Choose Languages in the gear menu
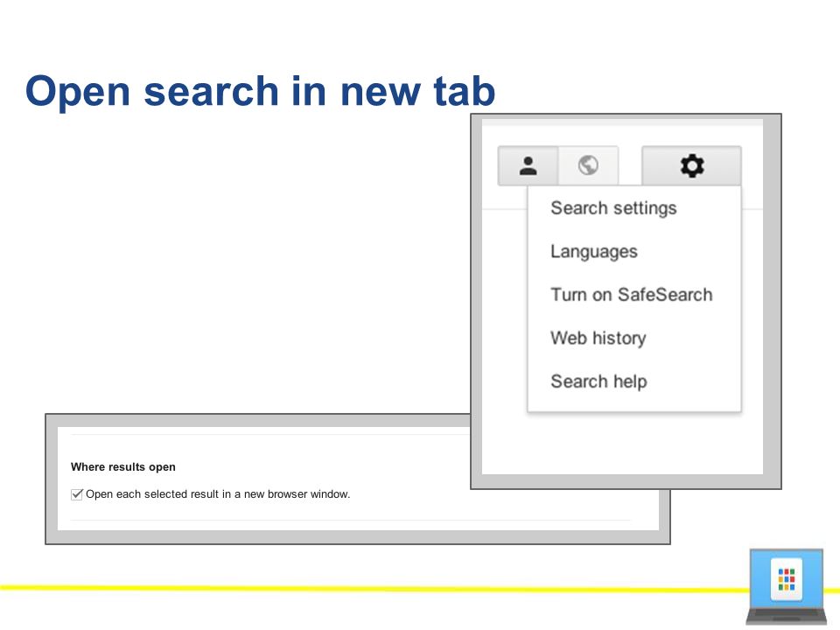The width and height of the screenshot is (840, 630). [594, 251]
